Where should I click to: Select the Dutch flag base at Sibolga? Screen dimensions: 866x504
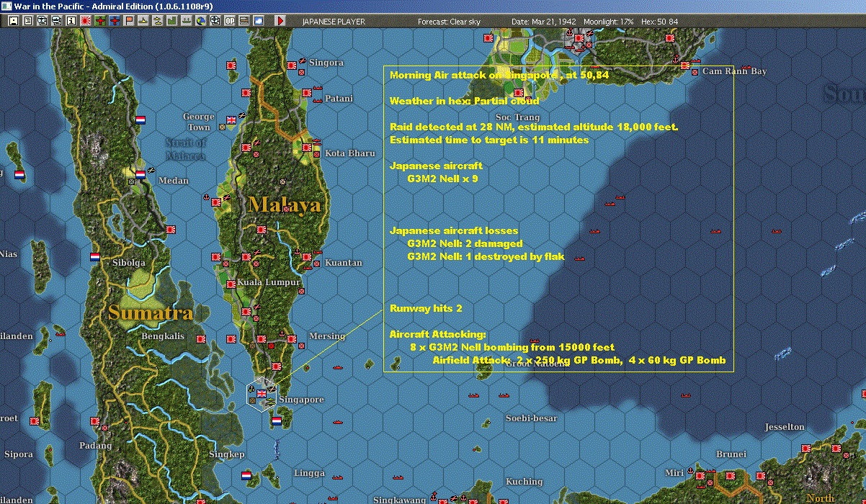(x=95, y=256)
